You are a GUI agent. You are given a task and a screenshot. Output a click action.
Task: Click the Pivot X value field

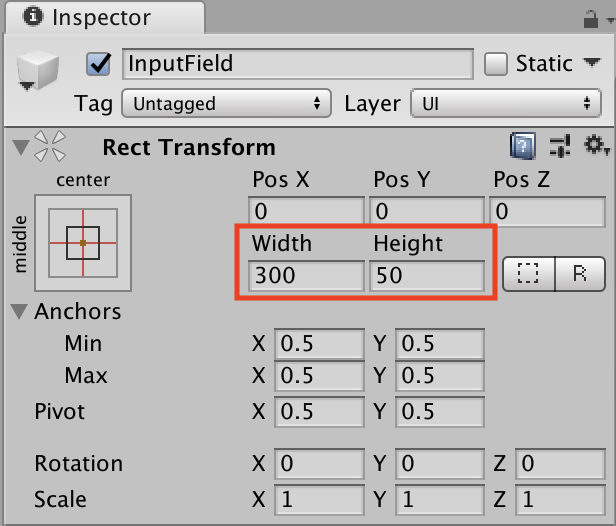pyautogui.click(x=318, y=412)
